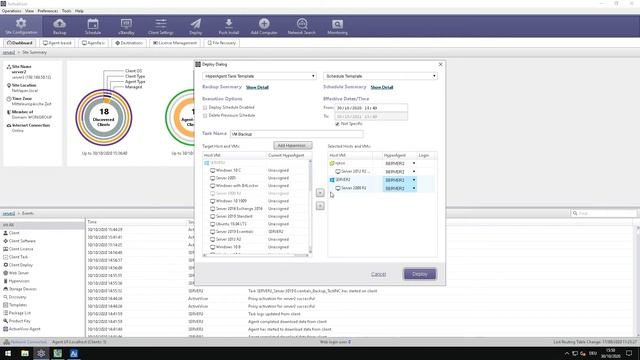
Task: Show Detail for Backup Summary
Action: click(257, 87)
